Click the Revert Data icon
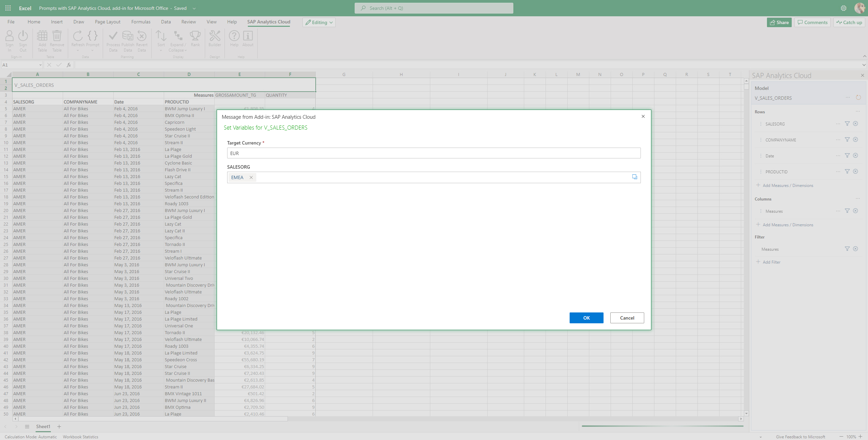This screenshot has width=868, height=440. [142, 36]
